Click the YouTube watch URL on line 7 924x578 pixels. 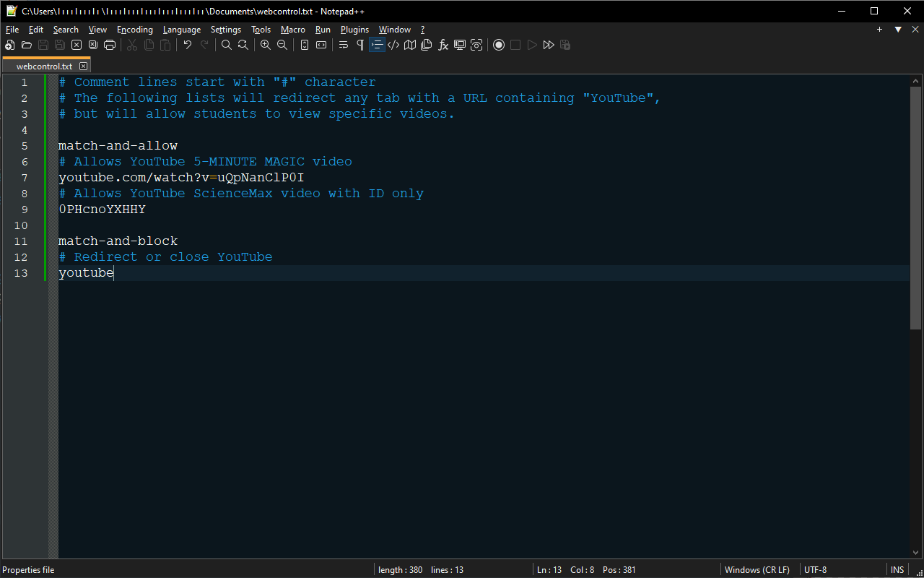[181, 177]
